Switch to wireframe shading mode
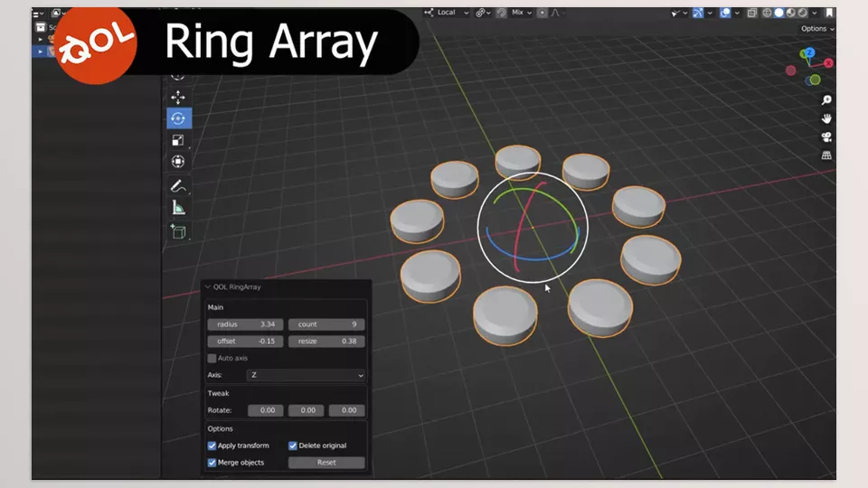The height and width of the screenshot is (488, 868). coord(767,13)
